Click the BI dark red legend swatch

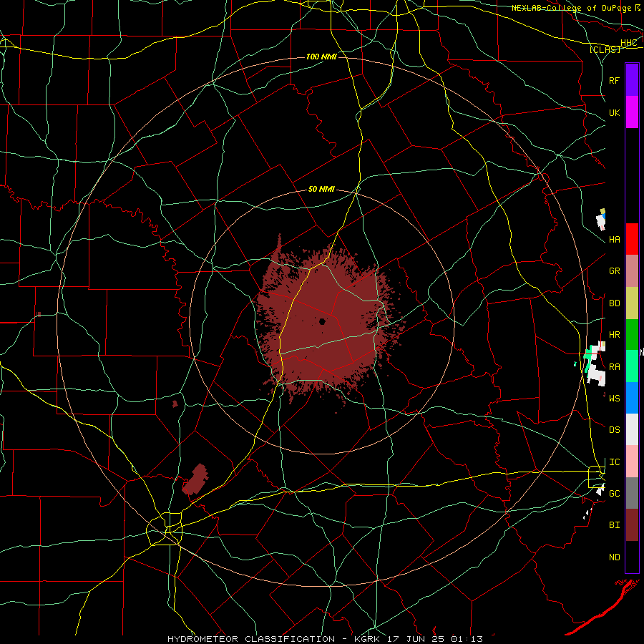[632, 525]
